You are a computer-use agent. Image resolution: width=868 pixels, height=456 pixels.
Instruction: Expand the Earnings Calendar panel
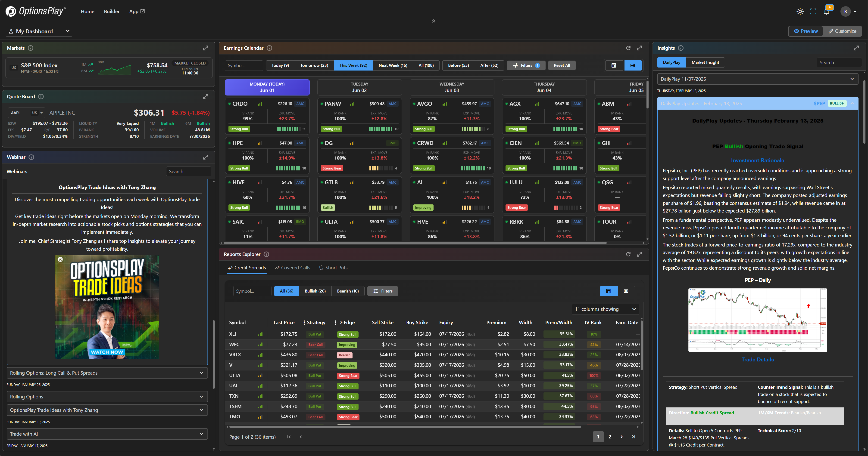pyautogui.click(x=639, y=48)
